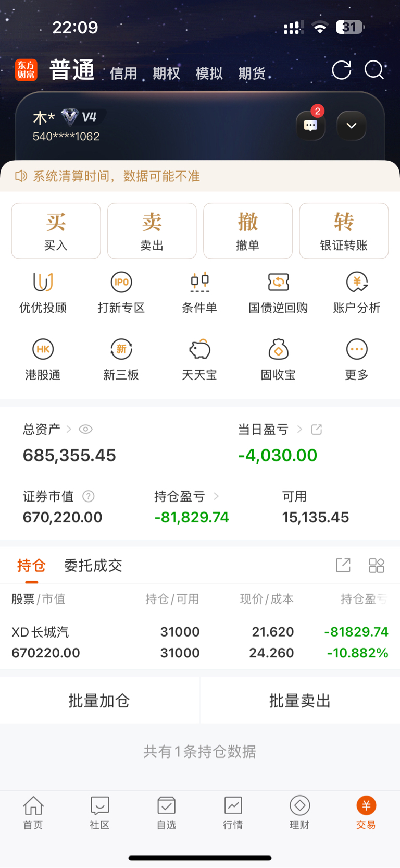
Task: Share 当日盈亏 via export icon
Action: 317,429
